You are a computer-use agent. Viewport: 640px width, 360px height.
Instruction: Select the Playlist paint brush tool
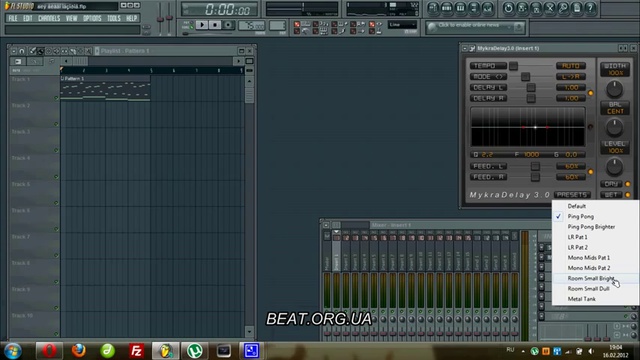pyautogui.click(x=40, y=51)
